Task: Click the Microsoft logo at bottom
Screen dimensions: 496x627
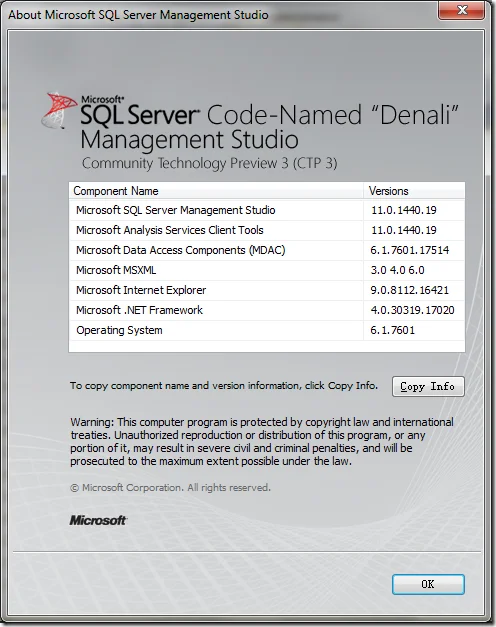Action: (98, 520)
